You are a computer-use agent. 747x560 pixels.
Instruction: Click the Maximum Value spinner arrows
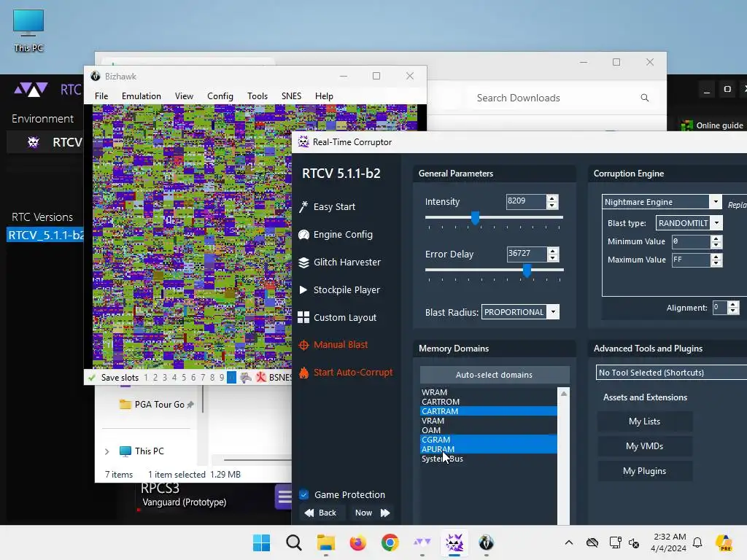pyautogui.click(x=716, y=260)
